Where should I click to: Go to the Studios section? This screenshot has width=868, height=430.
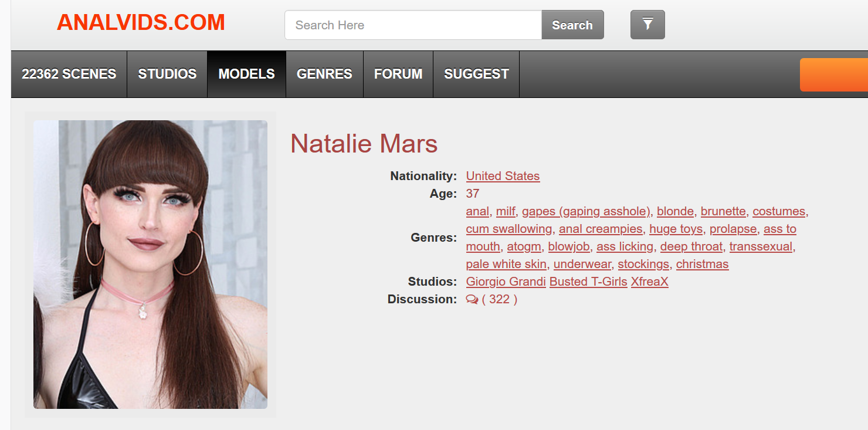coord(167,74)
